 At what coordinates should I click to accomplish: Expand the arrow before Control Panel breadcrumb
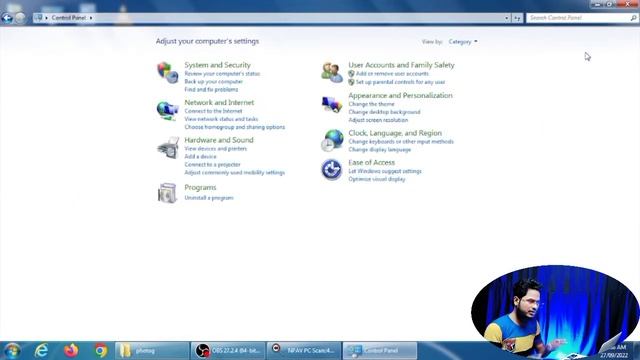(x=46, y=18)
